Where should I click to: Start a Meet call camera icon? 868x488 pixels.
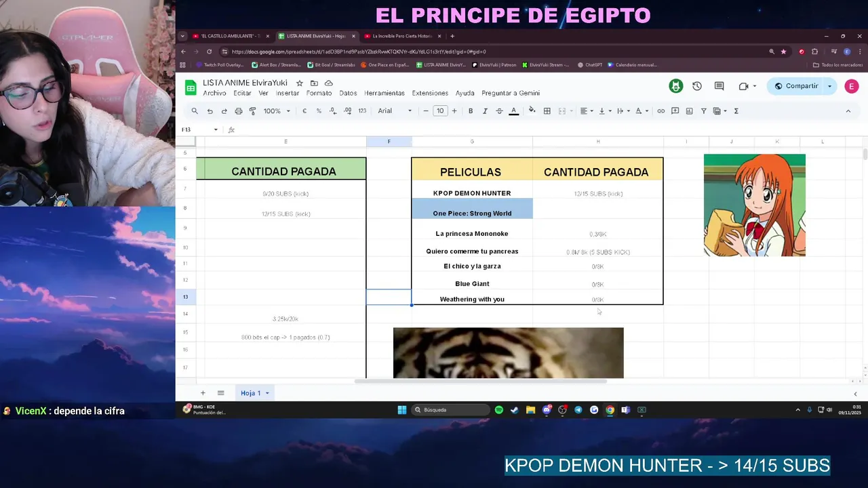[x=743, y=86]
